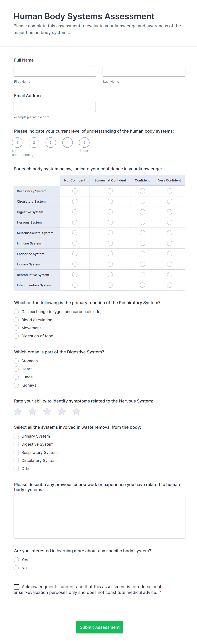
Task: Click the Submit Assessment button
Action: click(x=99, y=627)
